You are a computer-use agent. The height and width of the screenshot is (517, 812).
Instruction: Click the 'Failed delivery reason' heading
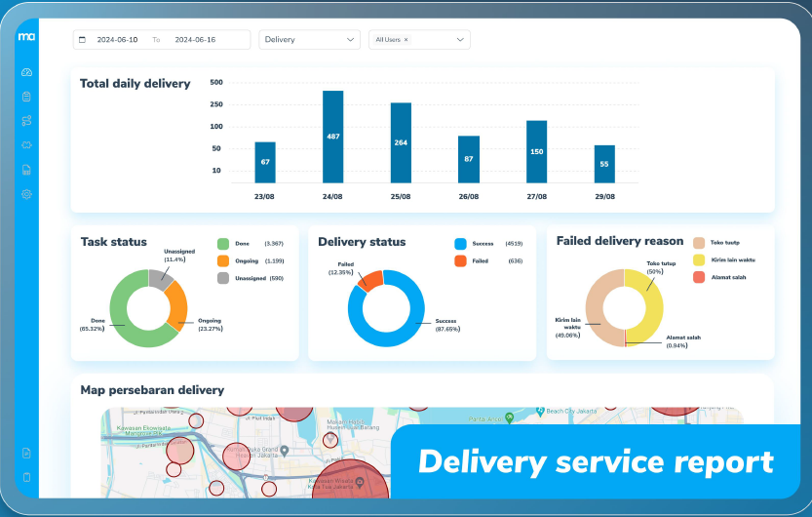pos(620,241)
